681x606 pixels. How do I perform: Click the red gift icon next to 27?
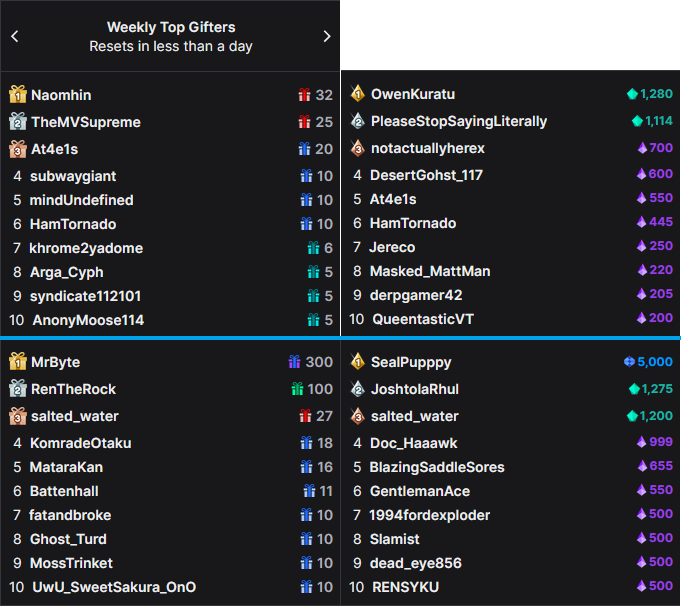click(x=305, y=416)
